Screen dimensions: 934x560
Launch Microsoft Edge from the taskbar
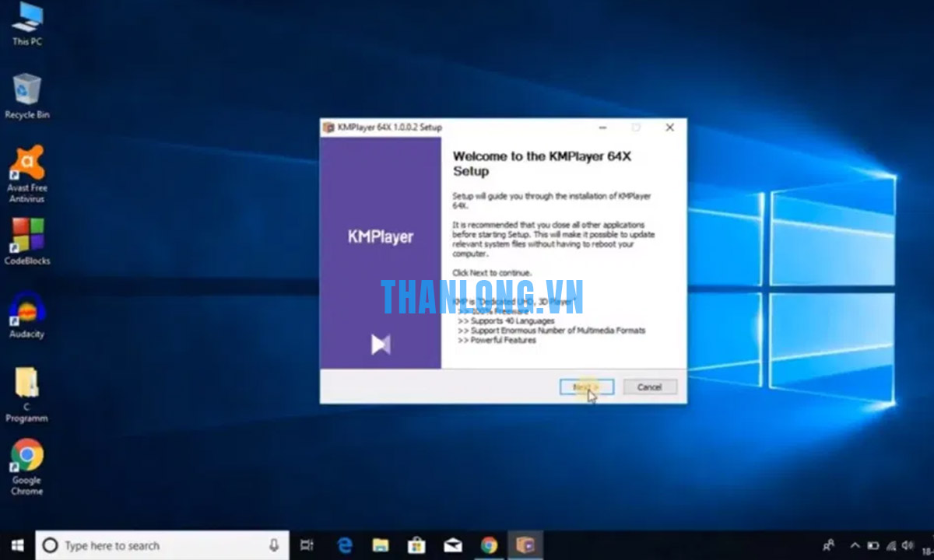tap(345, 545)
